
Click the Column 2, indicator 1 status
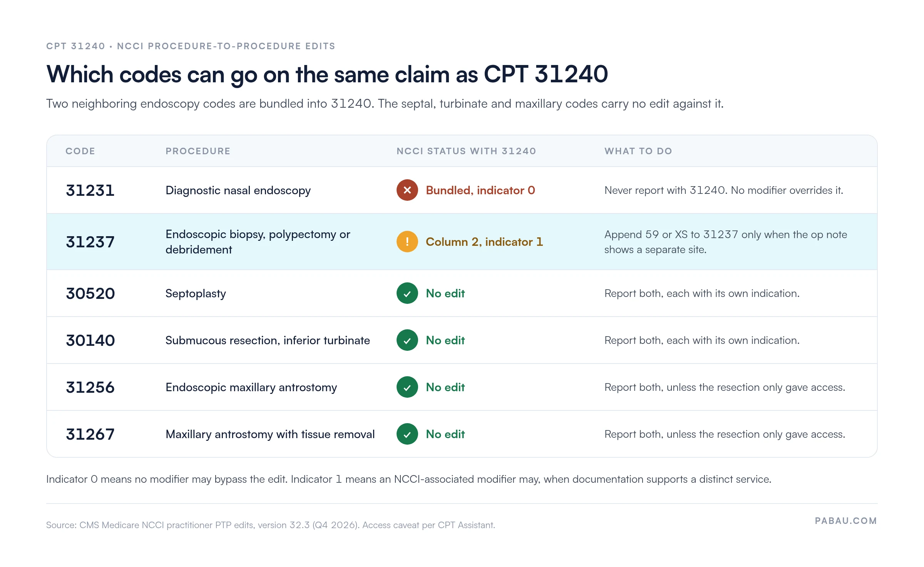coord(484,242)
